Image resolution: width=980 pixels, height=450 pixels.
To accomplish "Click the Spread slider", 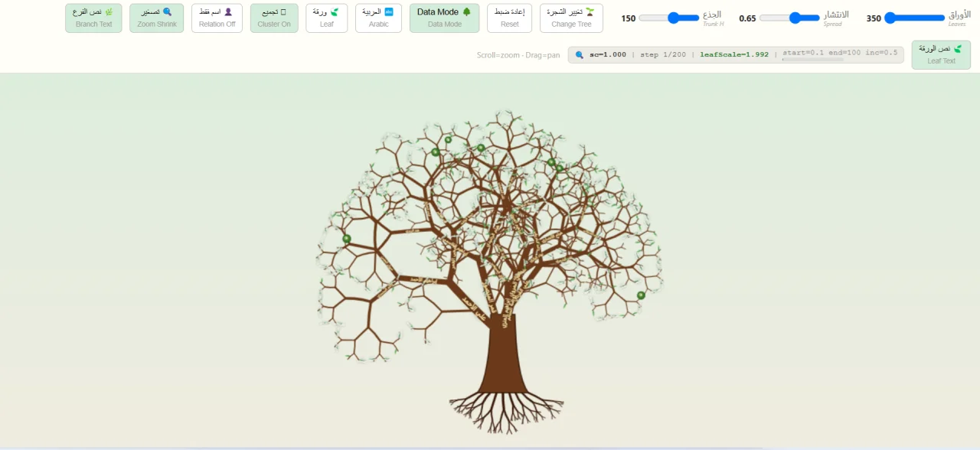I will (789, 18).
